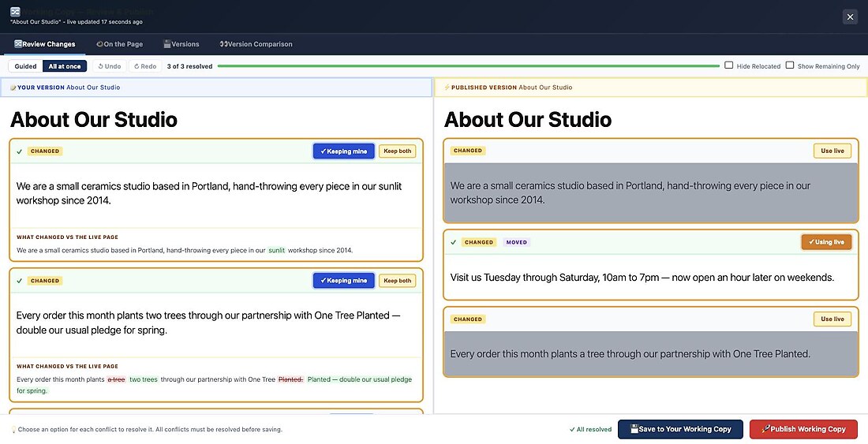The height and width of the screenshot is (444, 868).
Task: Click the Redo button
Action: click(145, 66)
